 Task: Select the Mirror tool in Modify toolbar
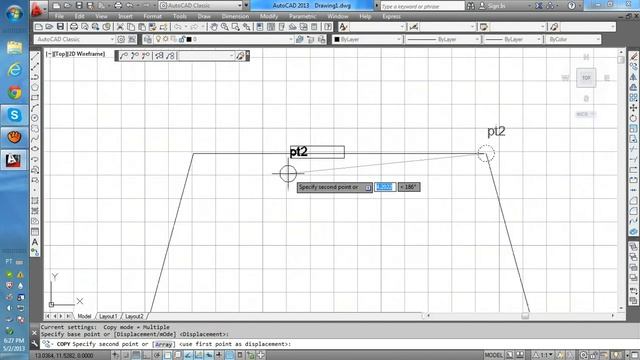click(x=633, y=77)
